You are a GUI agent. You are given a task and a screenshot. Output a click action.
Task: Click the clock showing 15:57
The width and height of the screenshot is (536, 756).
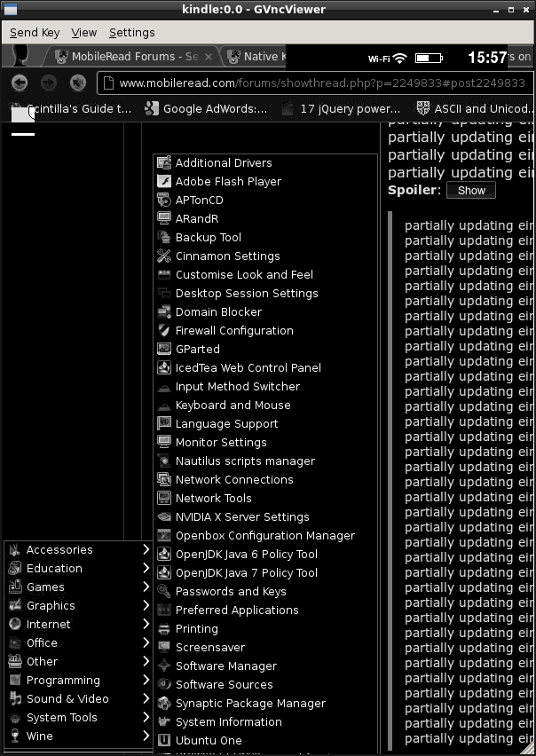(x=487, y=58)
